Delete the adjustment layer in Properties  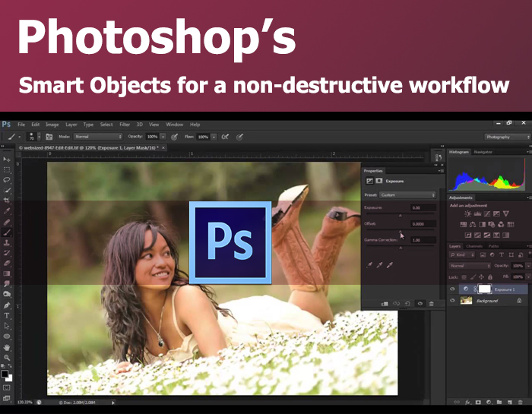(x=431, y=304)
